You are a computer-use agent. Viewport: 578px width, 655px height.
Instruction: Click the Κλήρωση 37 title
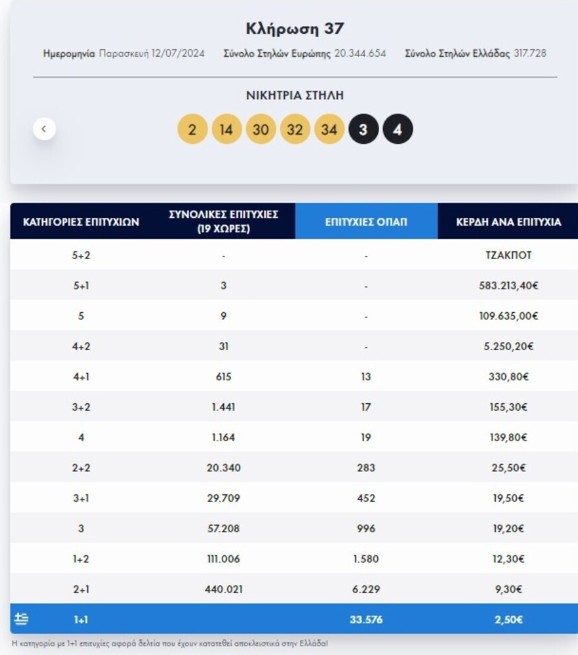pyautogui.click(x=295, y=29)
